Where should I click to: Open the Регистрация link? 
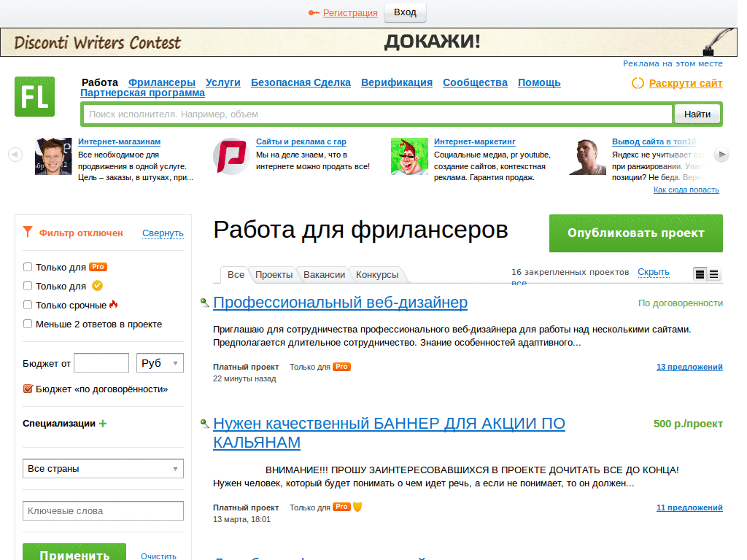tap(350, 12)
